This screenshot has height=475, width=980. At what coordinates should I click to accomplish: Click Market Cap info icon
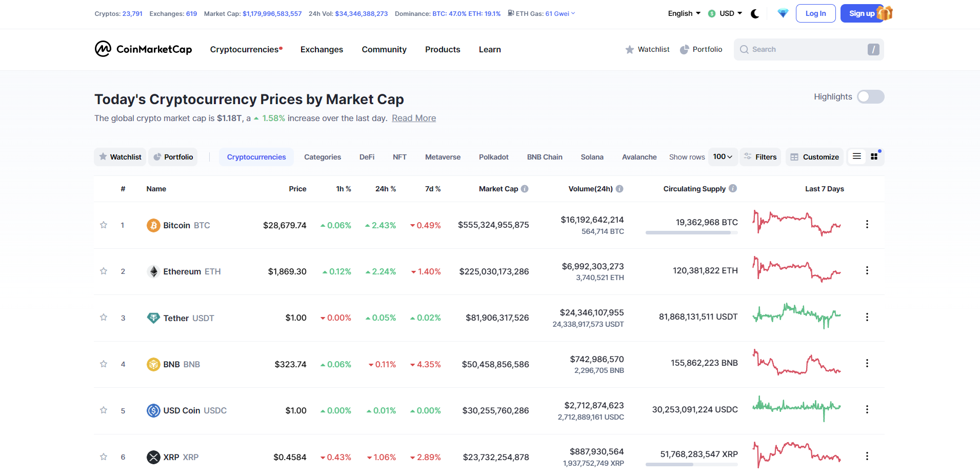coord(525,189)
